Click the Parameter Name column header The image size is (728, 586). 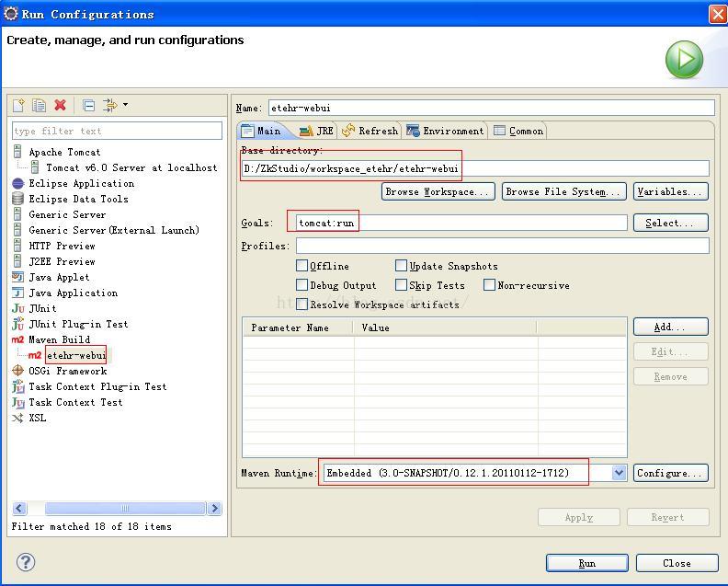point(298,327)
